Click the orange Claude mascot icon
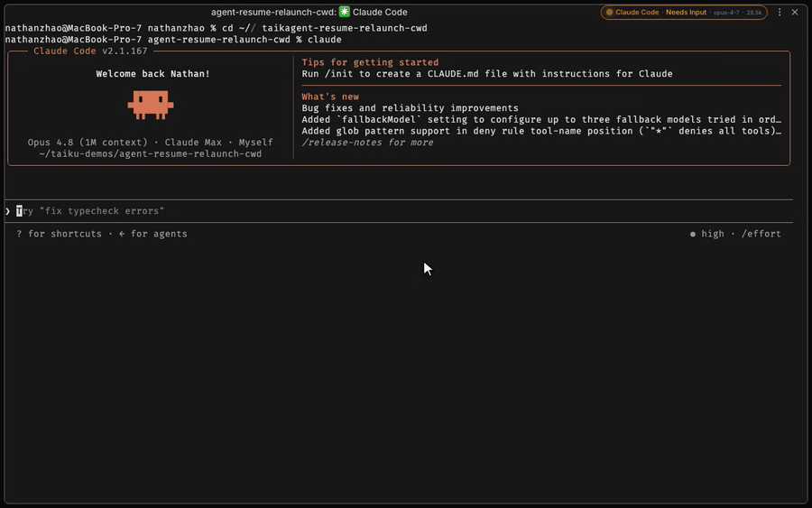 coord(151,106)
